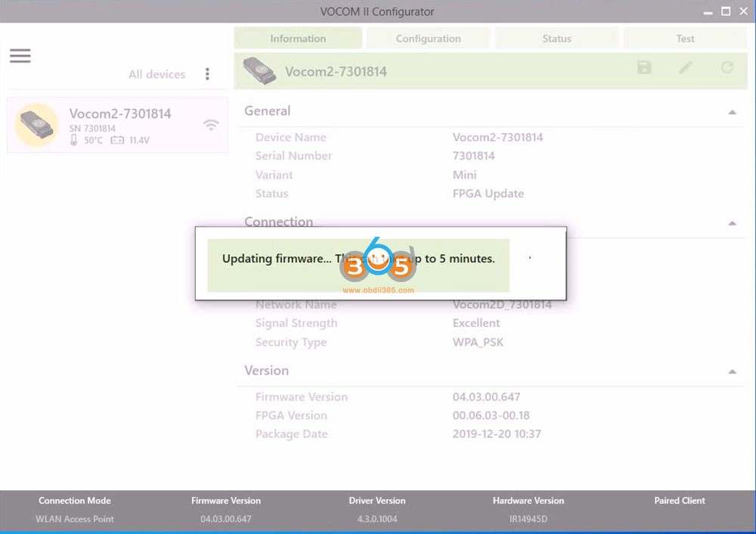The image size is (756, 534).
Task: Click the Updating firmware message
Action: [358, 259]
